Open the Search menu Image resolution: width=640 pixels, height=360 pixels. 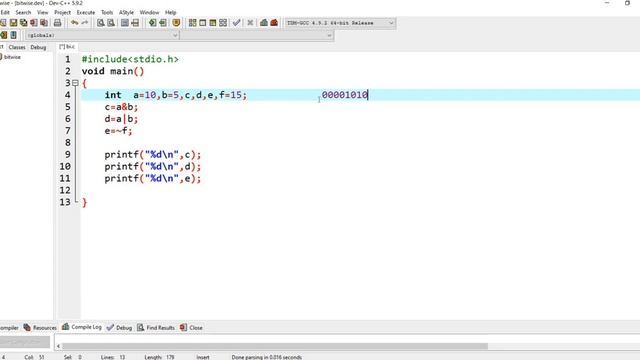pos(23,12)
